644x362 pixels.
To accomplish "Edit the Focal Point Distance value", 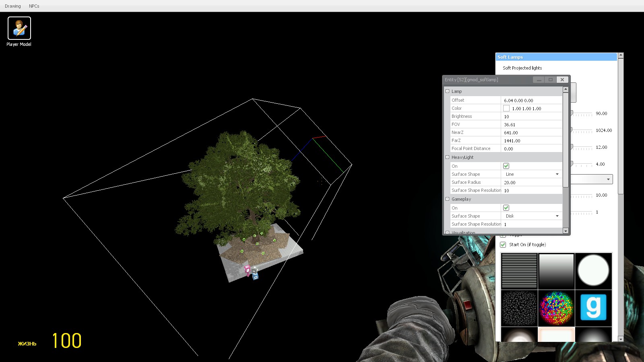I will pyautogui.click(x=532, y=148).
